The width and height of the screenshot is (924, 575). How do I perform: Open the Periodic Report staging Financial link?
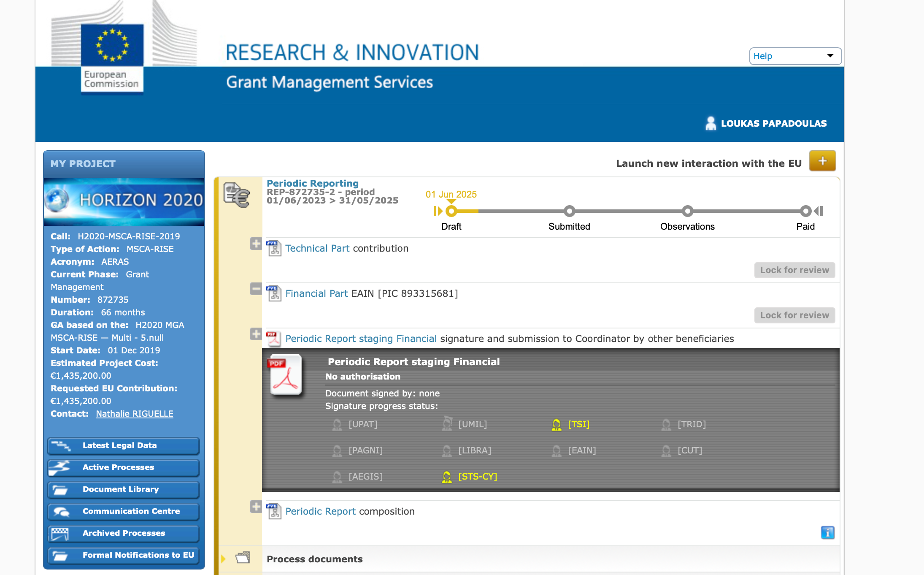[361, 339]
